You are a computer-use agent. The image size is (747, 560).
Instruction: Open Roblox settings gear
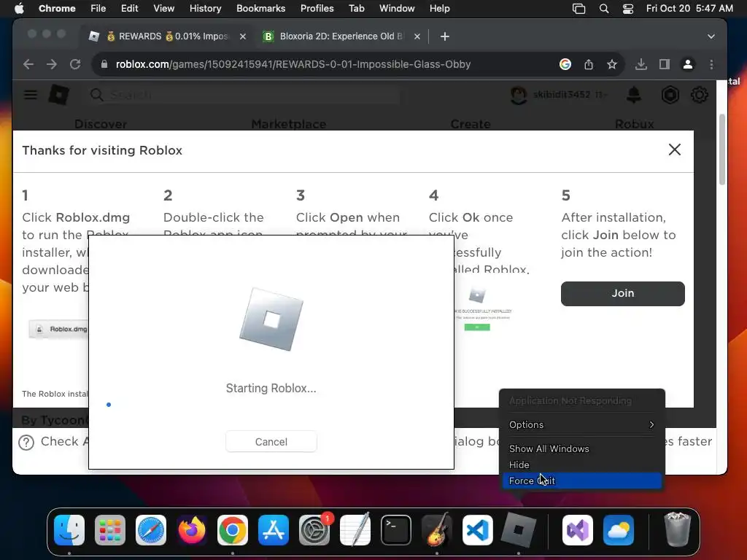tap(700, 95)
